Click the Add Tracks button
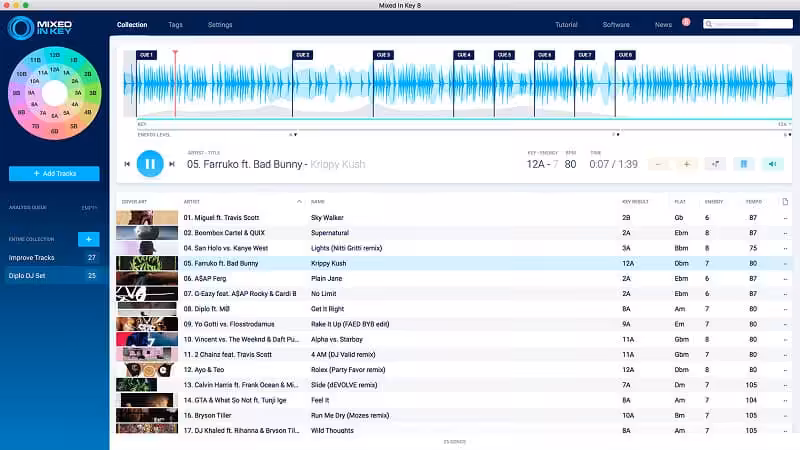The image size is (800, 450). coord(54,174)
